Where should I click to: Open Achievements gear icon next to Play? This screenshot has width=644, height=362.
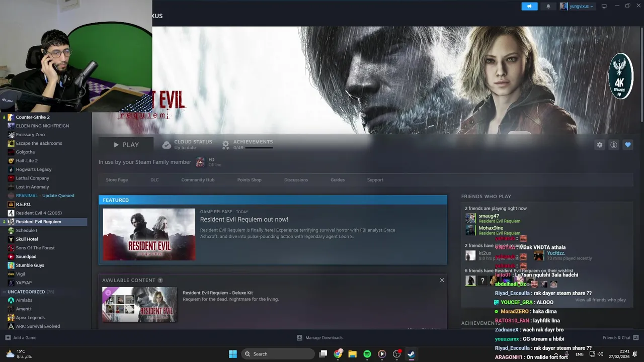(226, 145)
